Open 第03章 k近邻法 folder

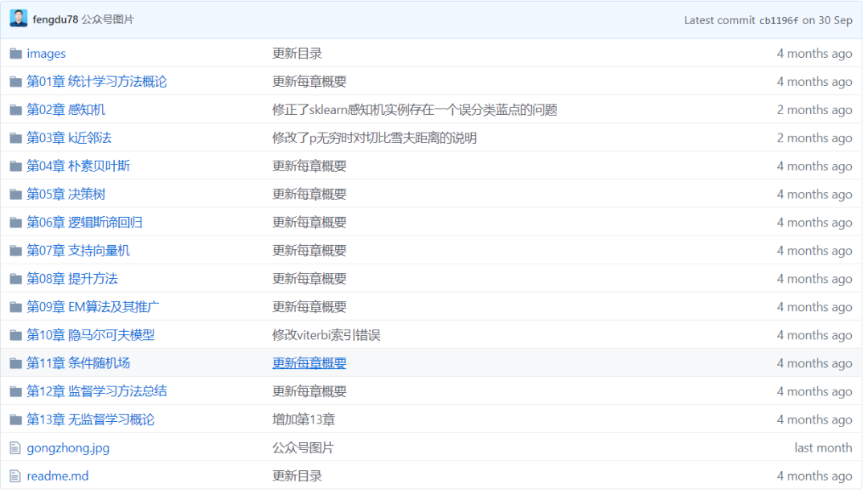68,138
